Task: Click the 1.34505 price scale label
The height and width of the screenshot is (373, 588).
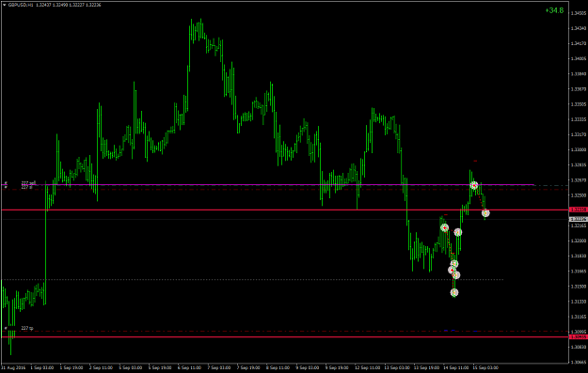Action: coord(579,13)
